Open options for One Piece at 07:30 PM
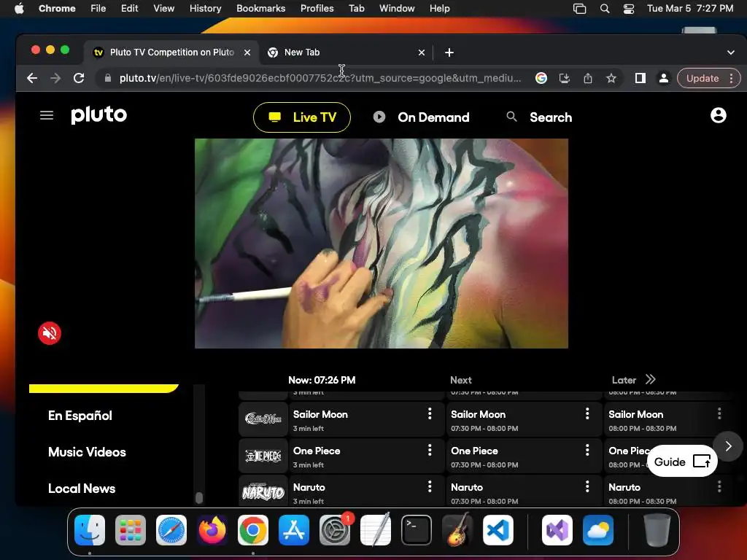747x560 pixels. tap(587, 450)
